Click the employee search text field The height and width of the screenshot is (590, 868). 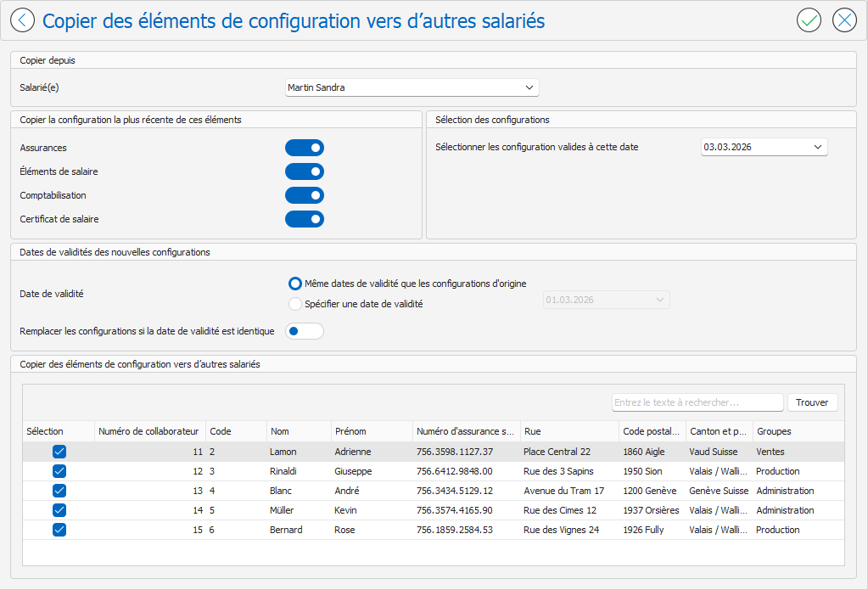697,402
